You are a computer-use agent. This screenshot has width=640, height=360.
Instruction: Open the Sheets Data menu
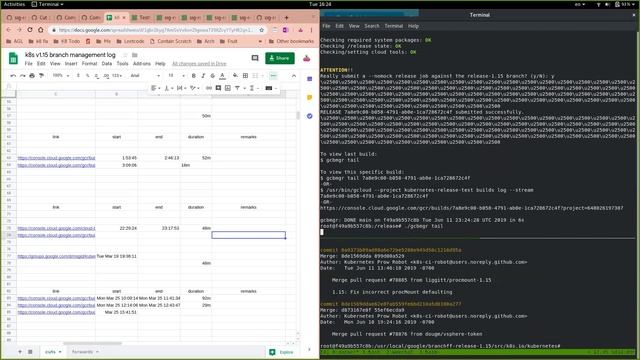coord(107,64)
